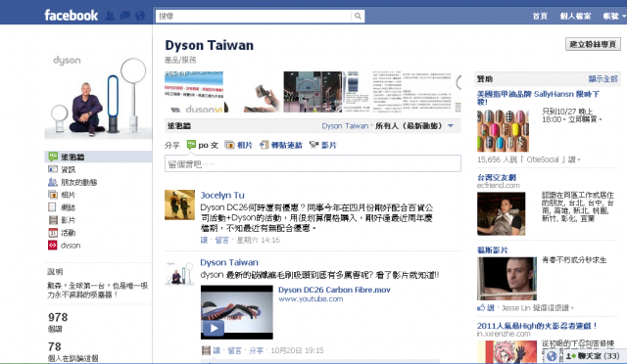Viewport: 627px width, 364px height.
Task: Open www.youtube.com link under video title
Action: (311, 298)
